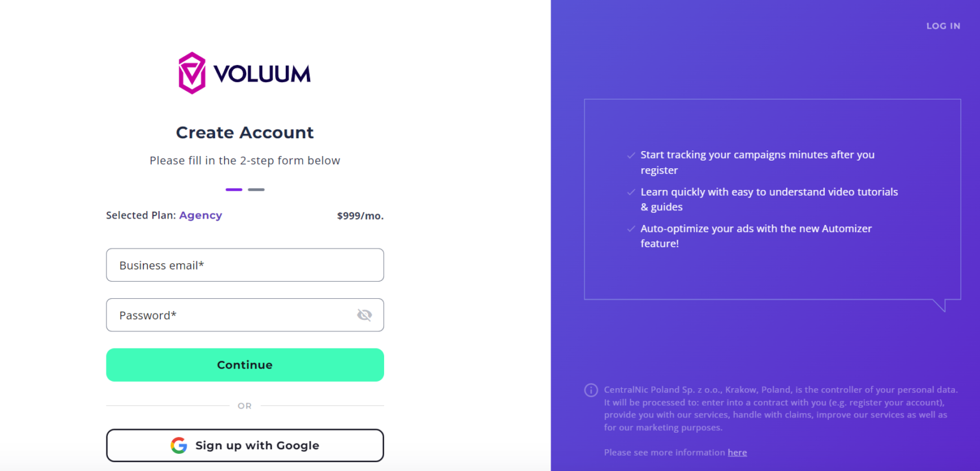
Task: Open the LOG IN page
Action: (x=943, y=25)
